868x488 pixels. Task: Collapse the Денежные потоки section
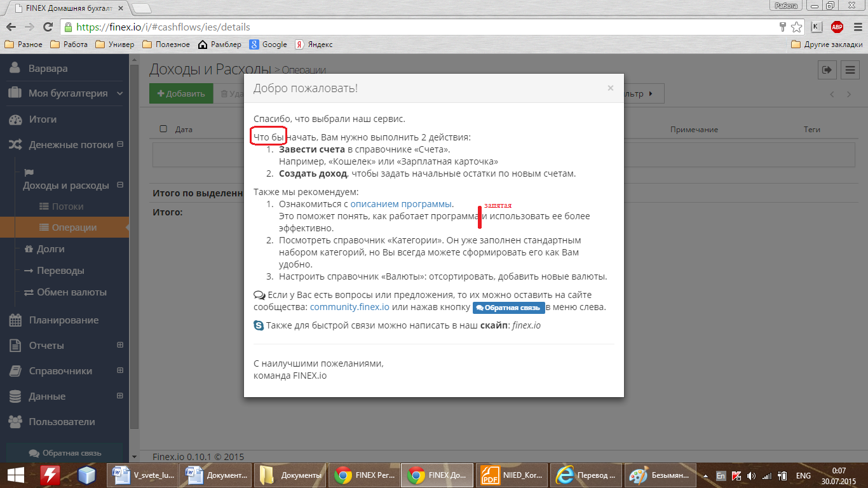[x=119, y=145]
